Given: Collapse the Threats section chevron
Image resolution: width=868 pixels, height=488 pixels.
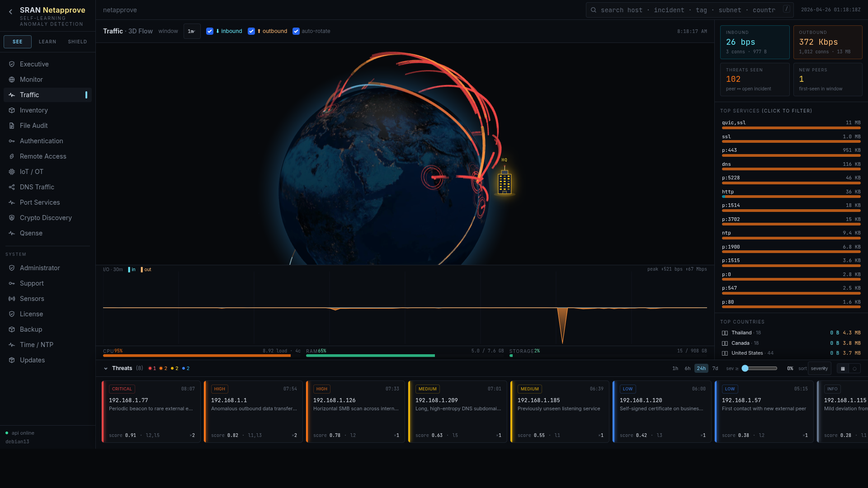Looking at the screenshot, I should 105,368.
